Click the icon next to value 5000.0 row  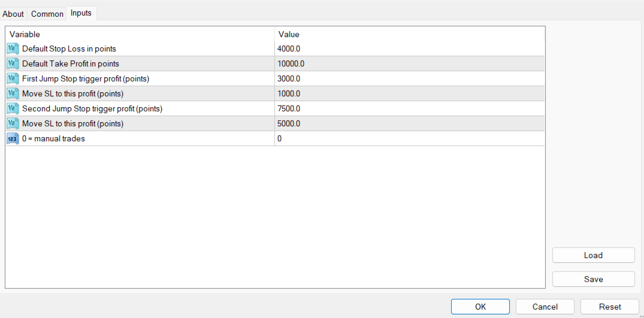tap(13, 123)
